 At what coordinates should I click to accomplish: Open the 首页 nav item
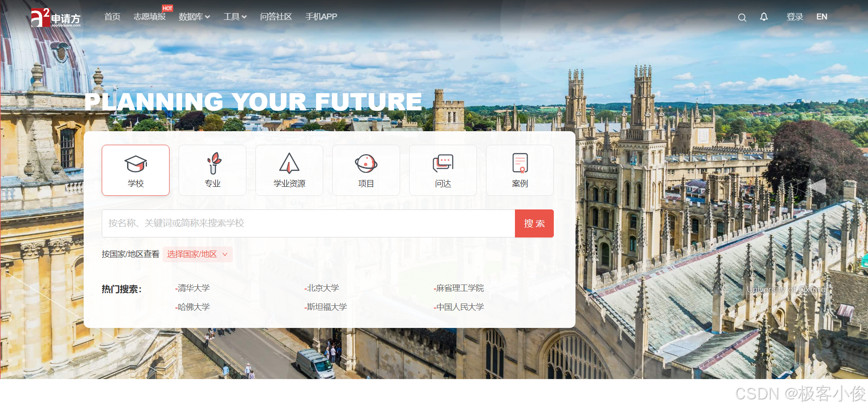click(x=112, y=17)
